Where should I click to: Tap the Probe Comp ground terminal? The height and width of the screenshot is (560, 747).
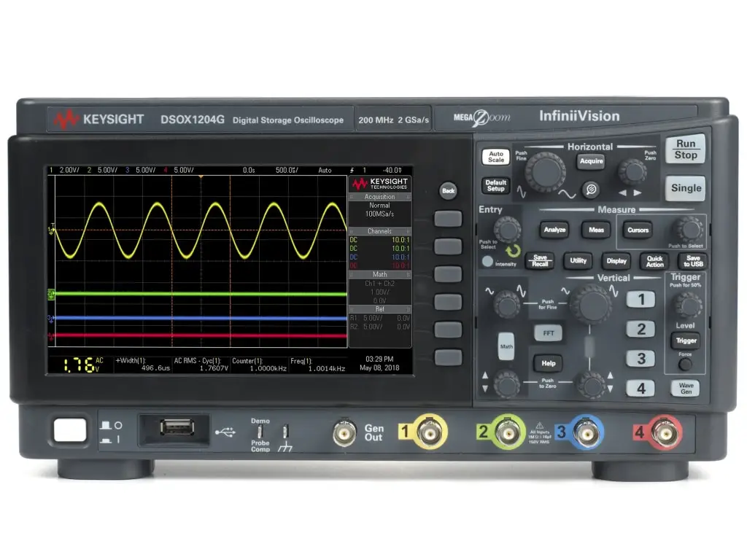[x=285, y=432]
